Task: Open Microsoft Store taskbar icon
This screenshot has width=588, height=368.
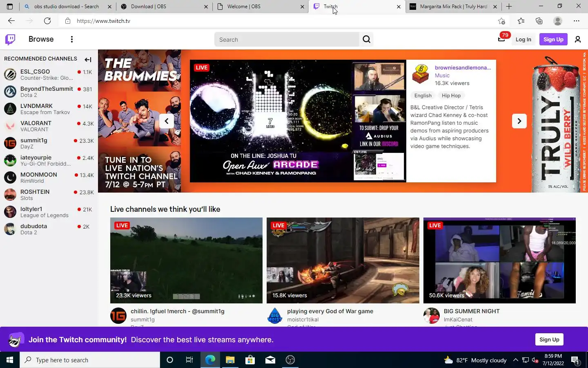Action: 250,360
